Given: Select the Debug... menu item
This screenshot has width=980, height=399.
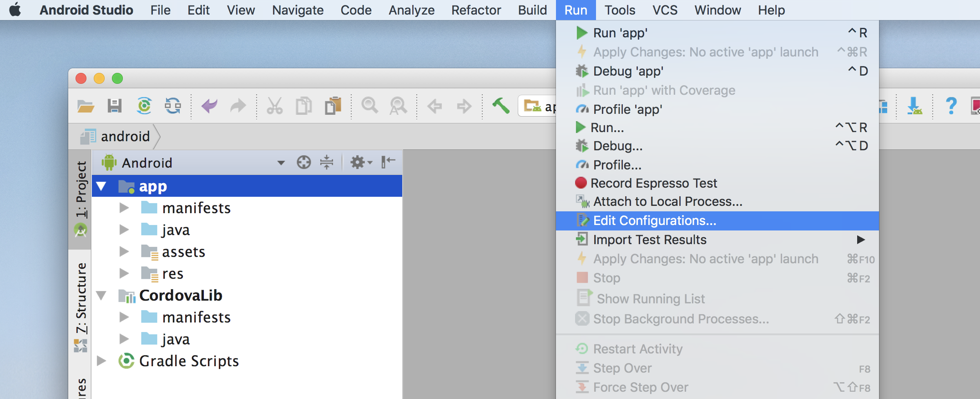Looking at the screenshot, I should pos(717,146).
